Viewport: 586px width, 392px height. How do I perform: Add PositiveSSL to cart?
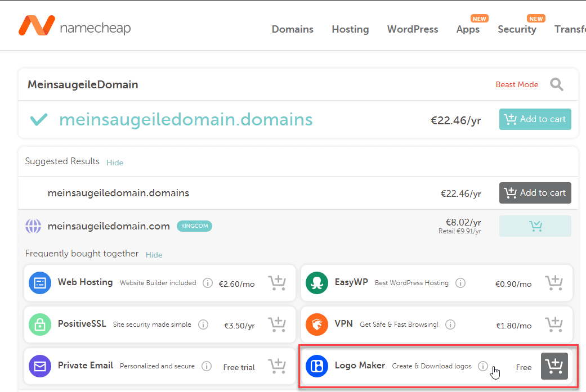pyautogui.click(x=277, y=325)
